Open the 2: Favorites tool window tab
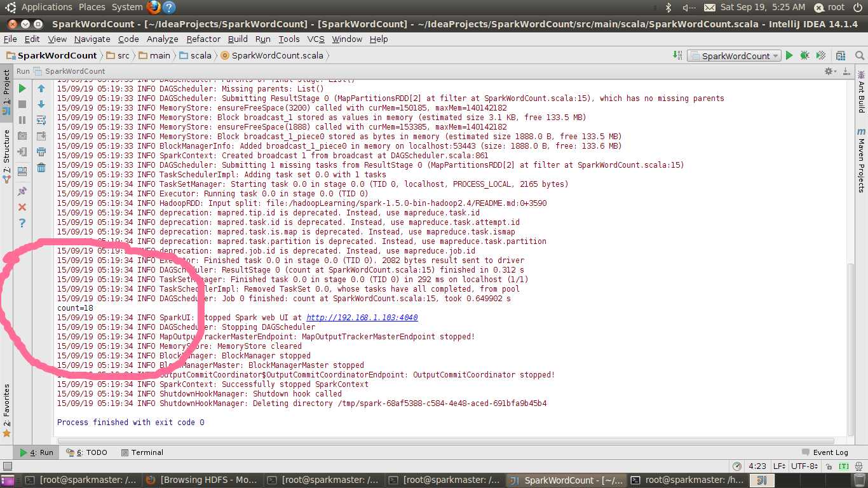The image size is (868, 488). click(6, 410)
